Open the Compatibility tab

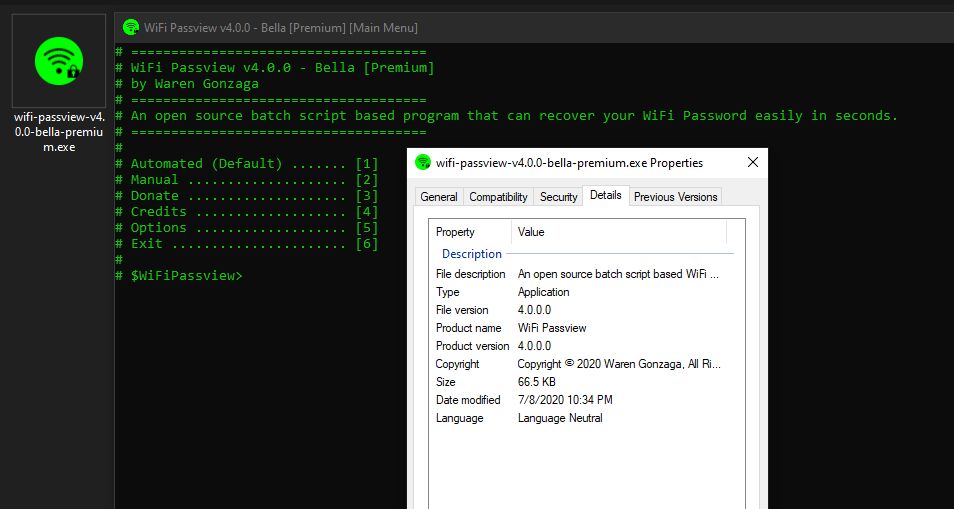click(x=498, y=196)
